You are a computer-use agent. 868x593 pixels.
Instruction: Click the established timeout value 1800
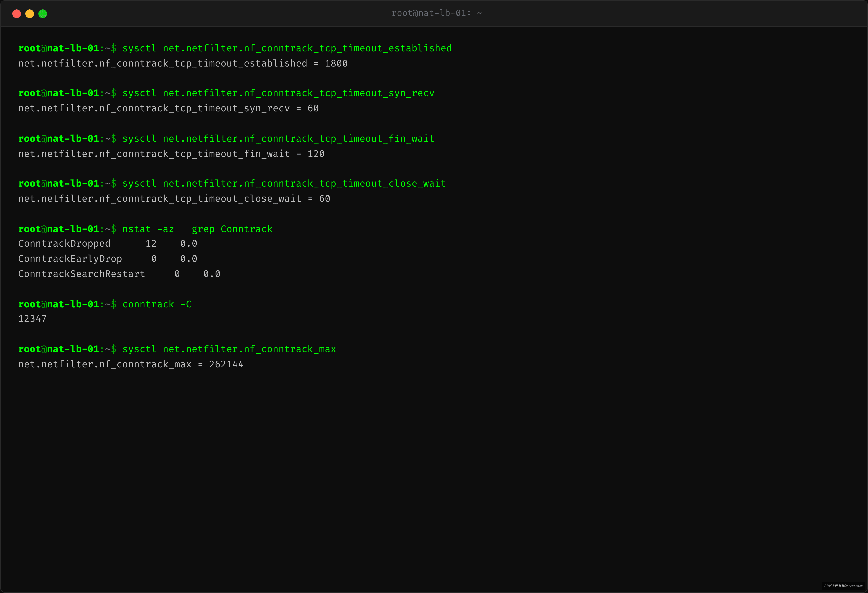(336, 63)
